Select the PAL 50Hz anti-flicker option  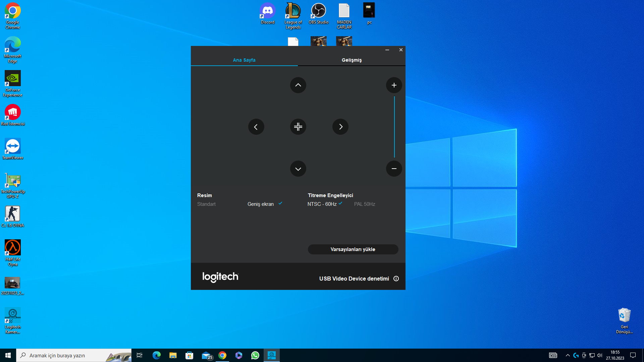click(x=365, y=204)
